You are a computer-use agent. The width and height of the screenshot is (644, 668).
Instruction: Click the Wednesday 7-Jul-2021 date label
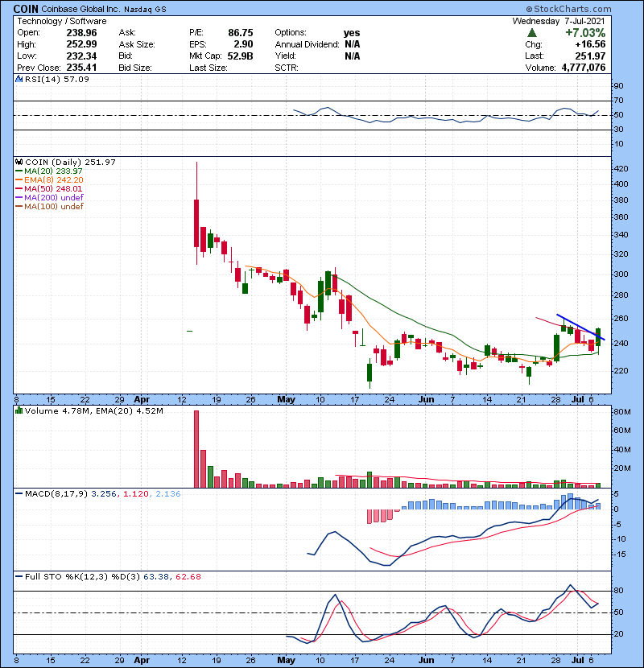559,21
